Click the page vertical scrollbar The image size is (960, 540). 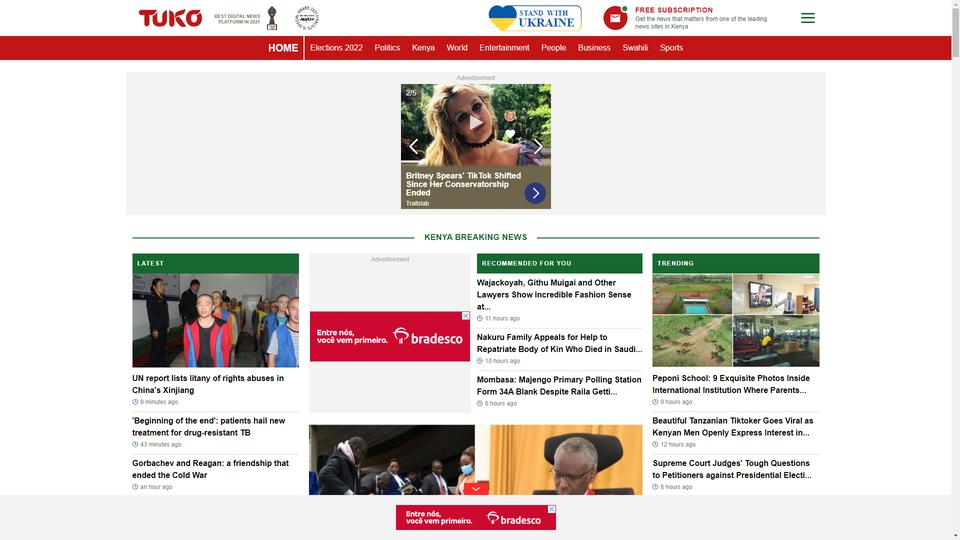pyautogui.click(x=955, y=31)
